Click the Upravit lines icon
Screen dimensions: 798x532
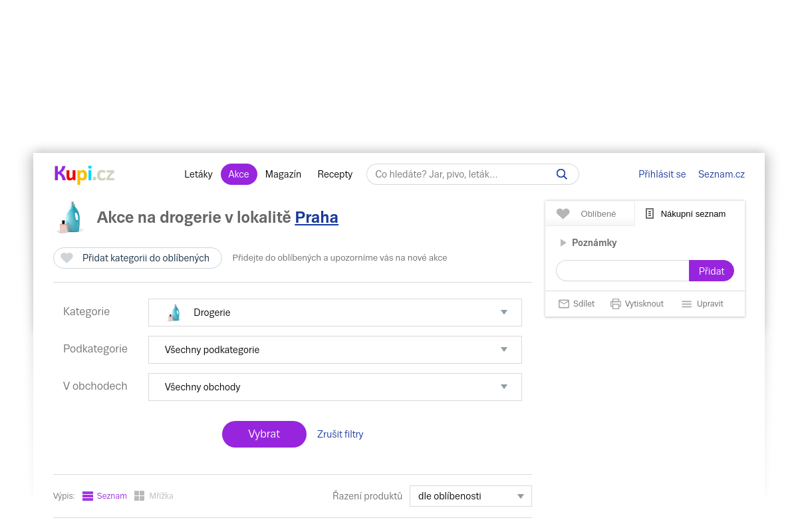click(687, 304)
